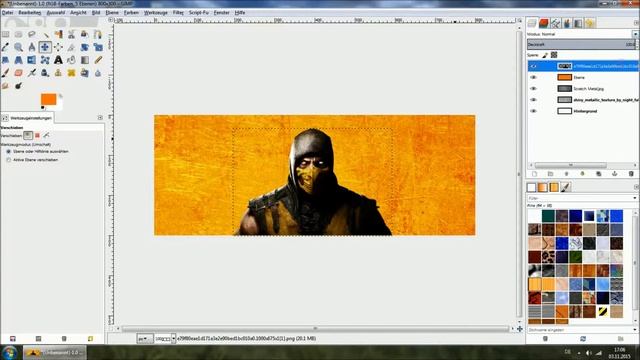Toggle alpha channel lock checkerboard icon
The height and width of the screenshot is (360, 640).
click(554, 55)
